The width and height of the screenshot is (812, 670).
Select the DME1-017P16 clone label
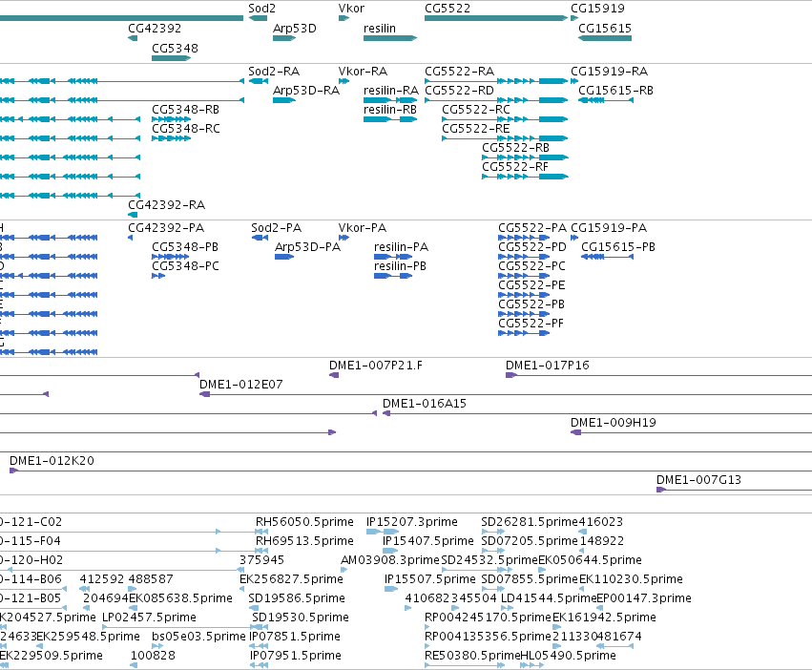(x=548, y=365)
